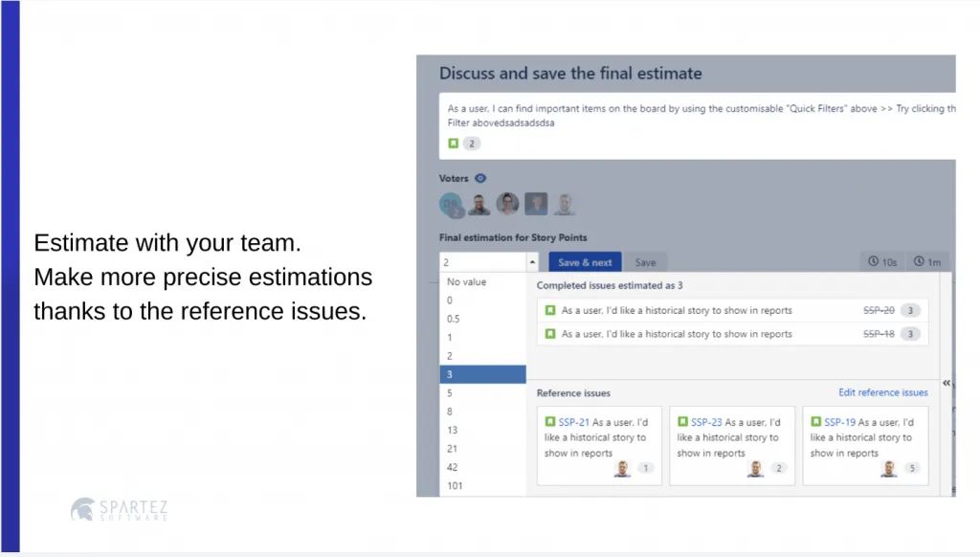Viewport: 980px width, 557px height.
Task: Click points badge on SSP-20 row
Action: click(911, 310)
